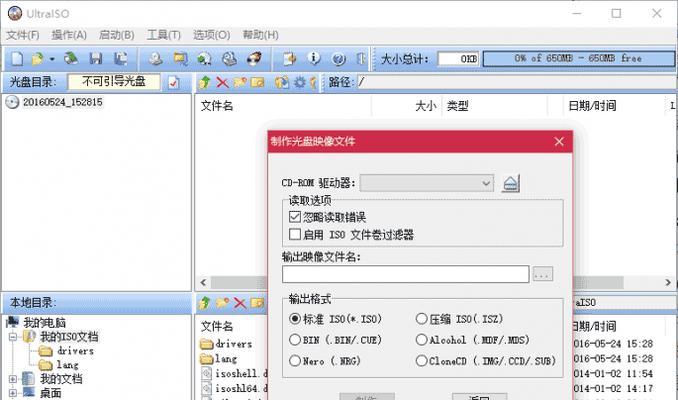Click the Save As icon
The height and width of the screenshot is (400, 678).
click(120, 58)
